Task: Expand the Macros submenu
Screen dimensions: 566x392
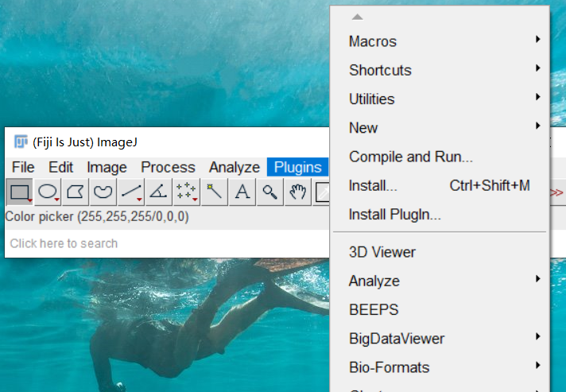Action: (440, 41)
